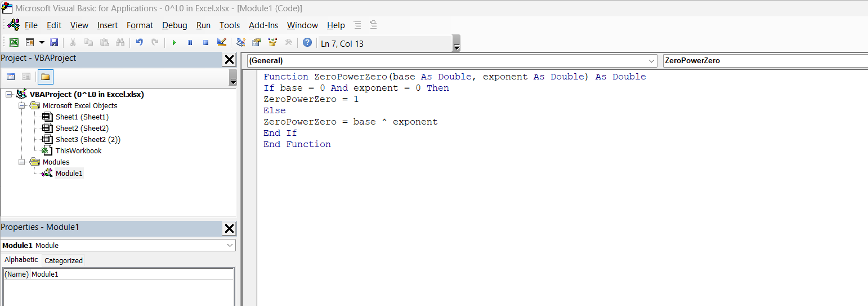Open the Debug menu

pos(175,25)
